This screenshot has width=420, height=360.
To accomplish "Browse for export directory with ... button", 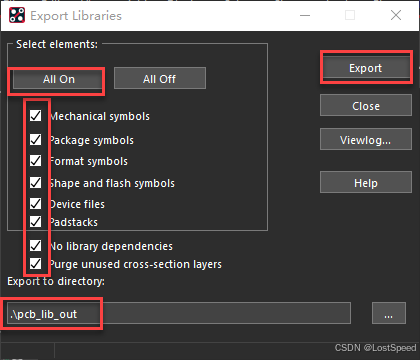I will click(389, 313).
